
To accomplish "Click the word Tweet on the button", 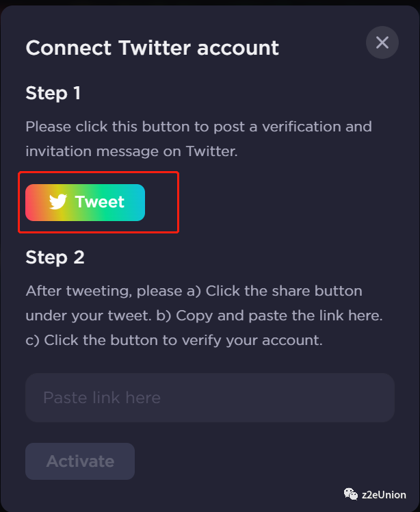I will click(x=100, y=202).
